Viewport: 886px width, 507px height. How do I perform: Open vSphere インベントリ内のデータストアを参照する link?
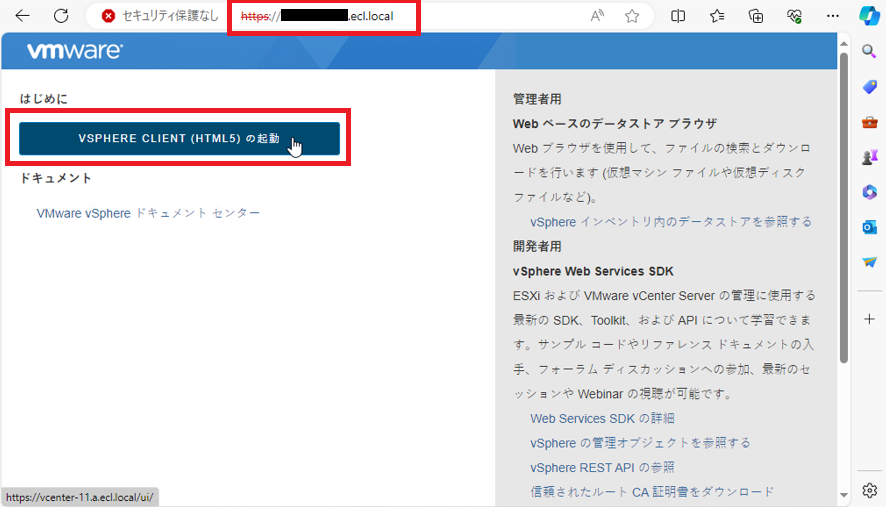[671, 222]
